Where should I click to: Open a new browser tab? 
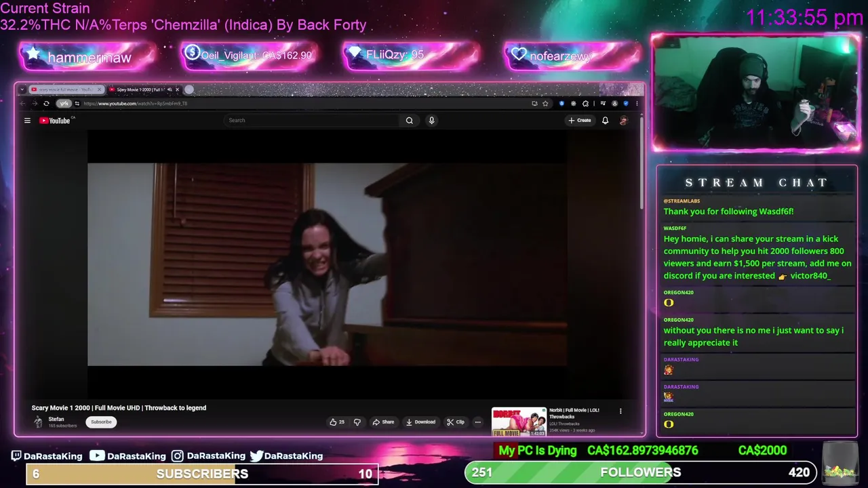189,89
